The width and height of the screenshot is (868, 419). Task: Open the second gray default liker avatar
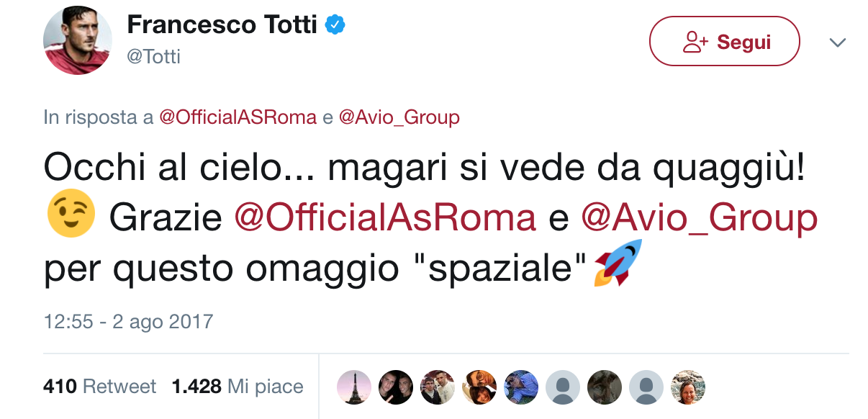[x=646, y=387]
